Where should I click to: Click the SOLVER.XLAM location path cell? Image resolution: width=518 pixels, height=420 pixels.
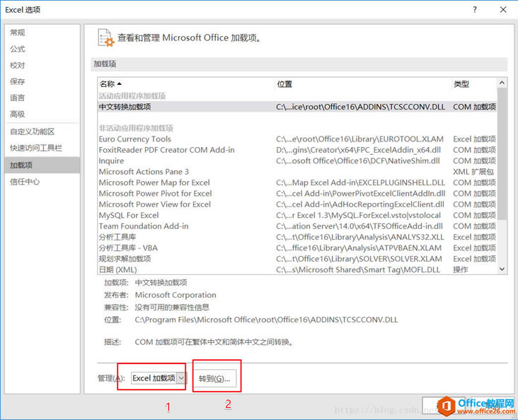coord(359,259)
